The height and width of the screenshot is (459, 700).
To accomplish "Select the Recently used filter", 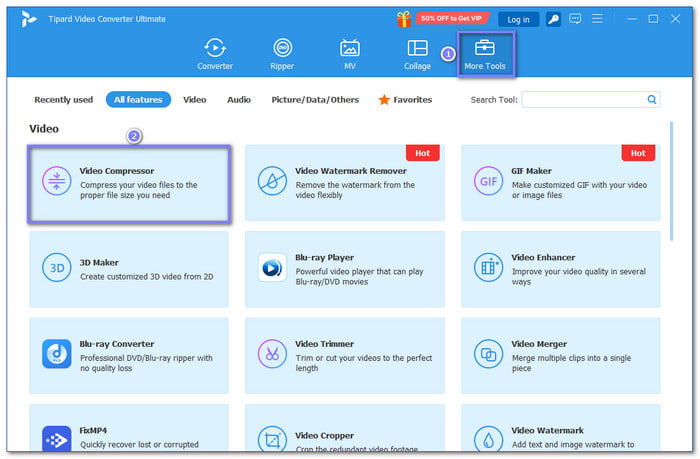I will 64,100.
